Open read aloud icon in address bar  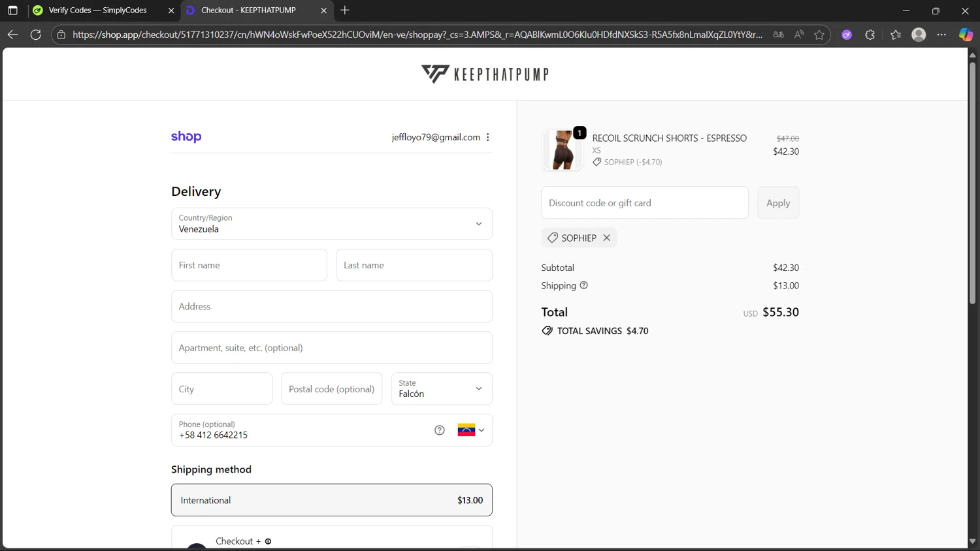click(799, 35)
